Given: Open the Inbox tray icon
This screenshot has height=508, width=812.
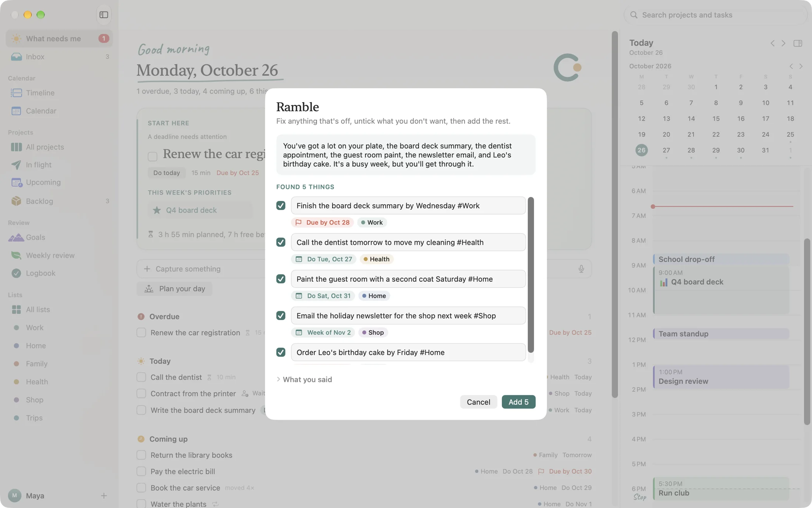Looking at the screenshot, I should tap(16, 57).
